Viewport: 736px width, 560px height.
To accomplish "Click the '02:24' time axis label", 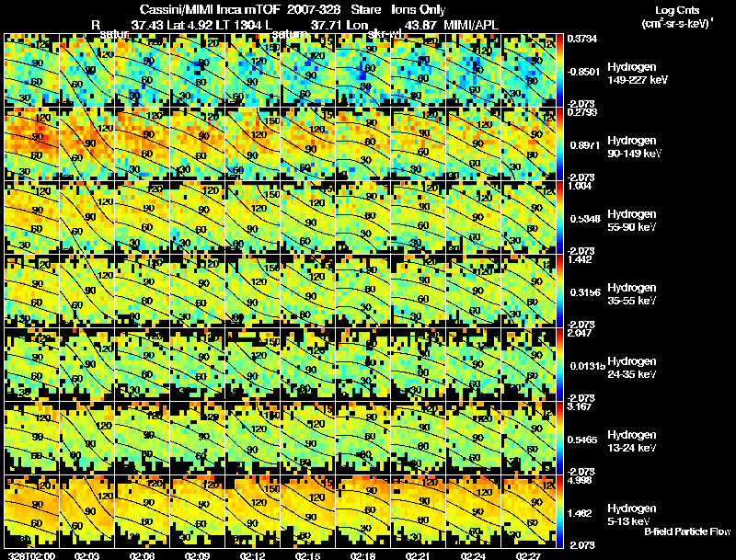I will (473, 555).
